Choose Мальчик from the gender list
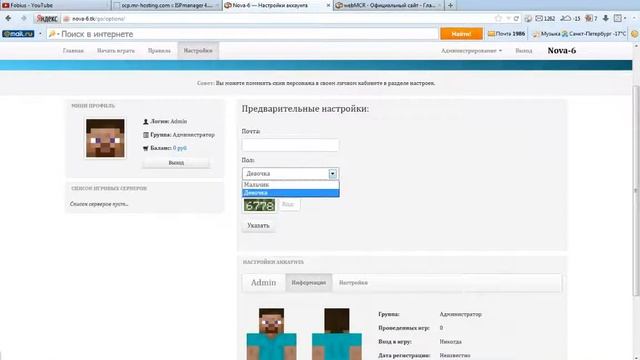The image size is (640, 360). 290,184
